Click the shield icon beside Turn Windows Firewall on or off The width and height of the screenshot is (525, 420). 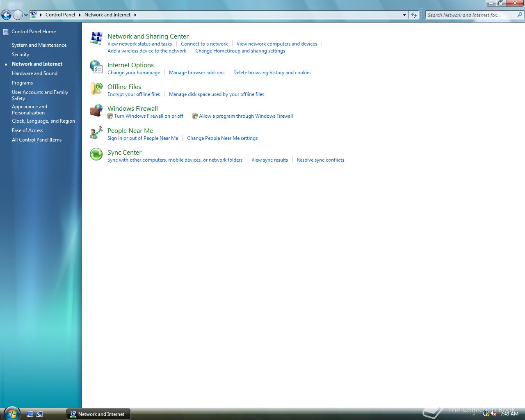point(110,116)
